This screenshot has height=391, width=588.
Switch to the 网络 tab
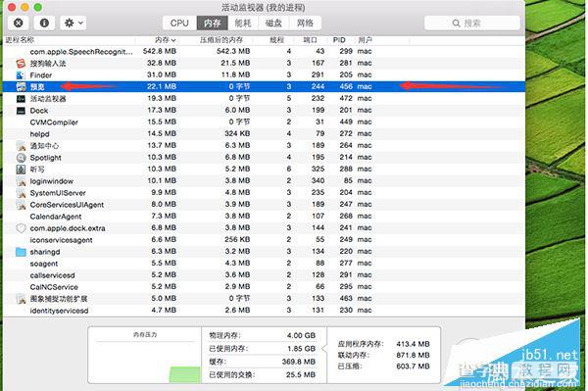point(305,24)
